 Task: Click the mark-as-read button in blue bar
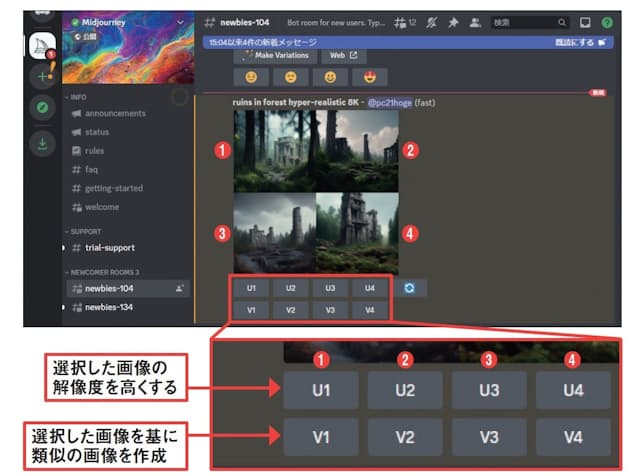pyautogui.click(x=580, y=42)
